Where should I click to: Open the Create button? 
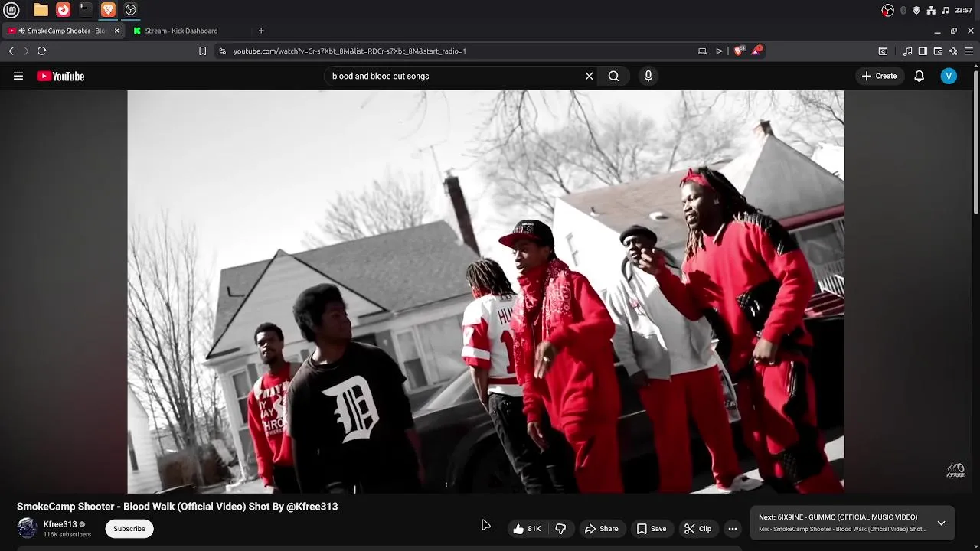click(879, 76)
